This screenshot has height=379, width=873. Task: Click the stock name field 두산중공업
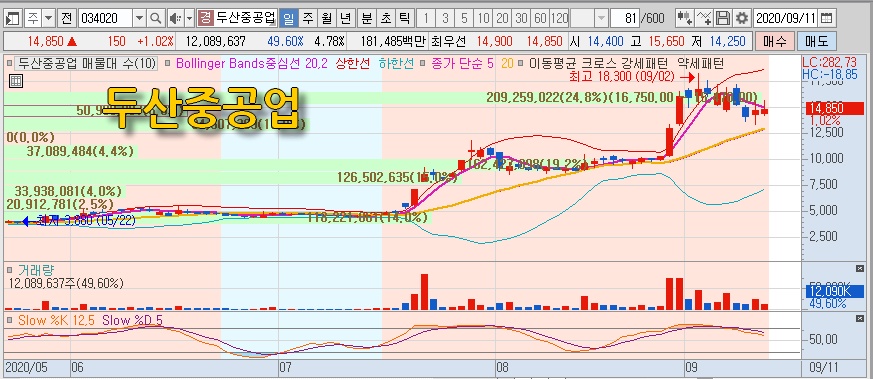point(246,18)
